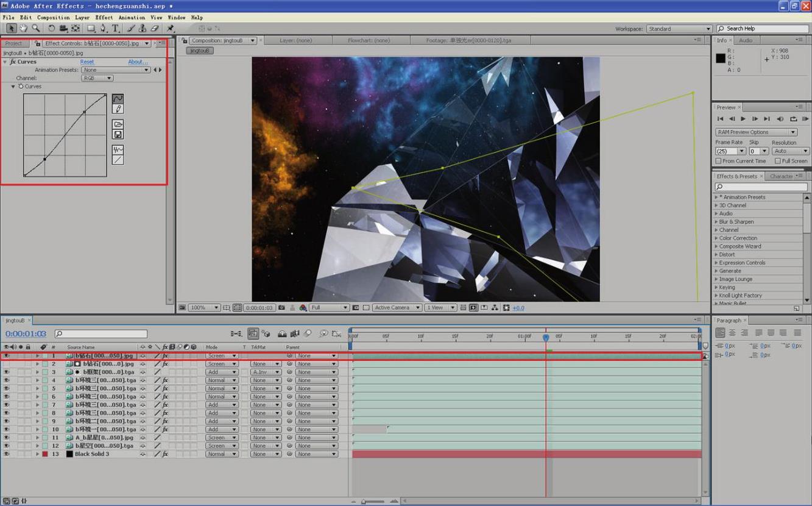Click the viewer snapshot camera icon
812x506 pixels.
point(281,308)
